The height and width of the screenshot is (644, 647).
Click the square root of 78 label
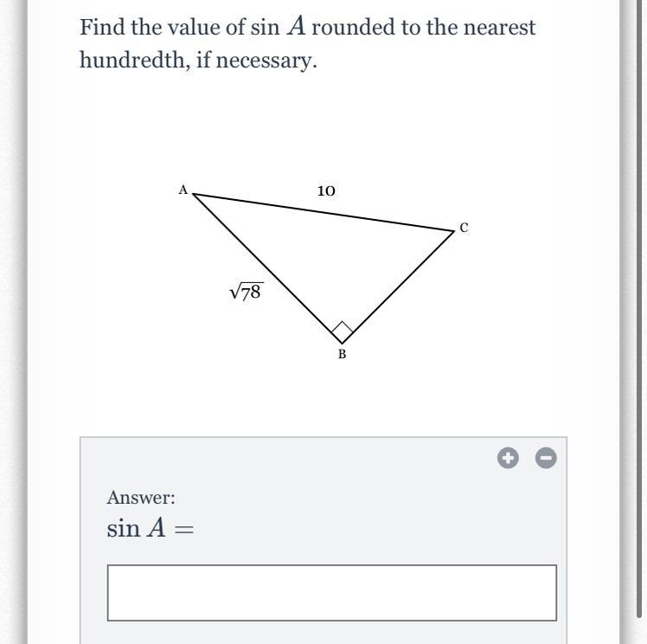247,292
